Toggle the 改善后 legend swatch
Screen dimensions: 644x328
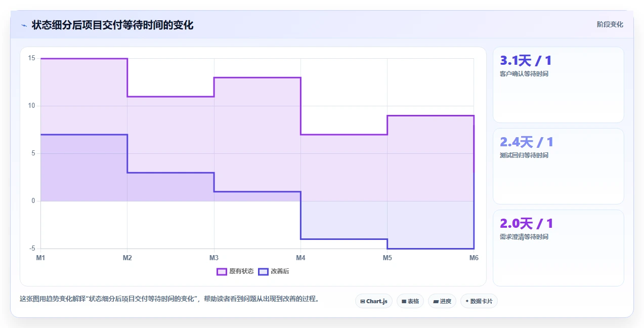click(263, 271)
